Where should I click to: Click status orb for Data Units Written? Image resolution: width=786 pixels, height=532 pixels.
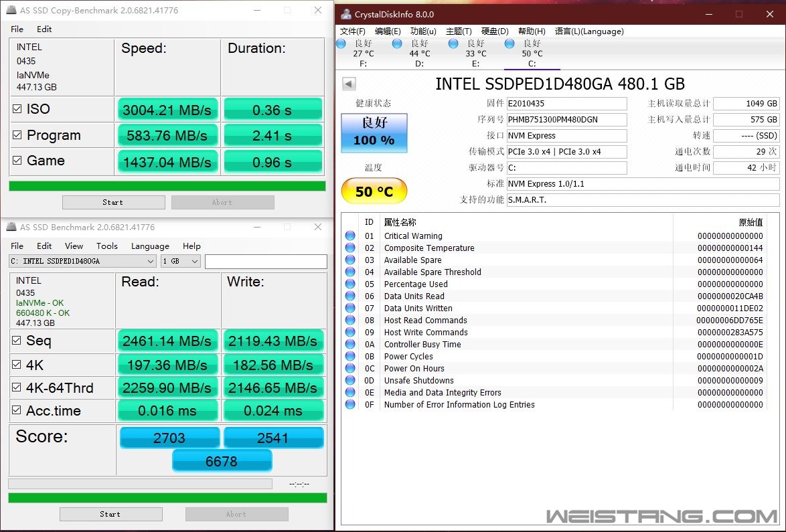350,308
